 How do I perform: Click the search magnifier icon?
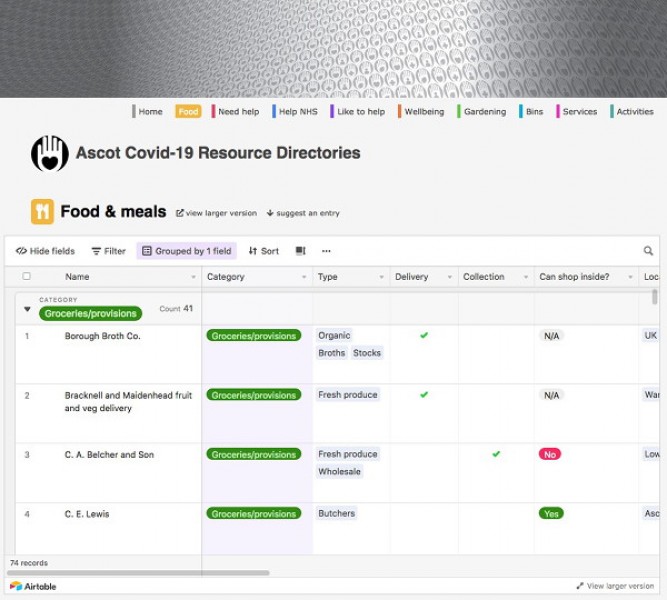(648, 251)
